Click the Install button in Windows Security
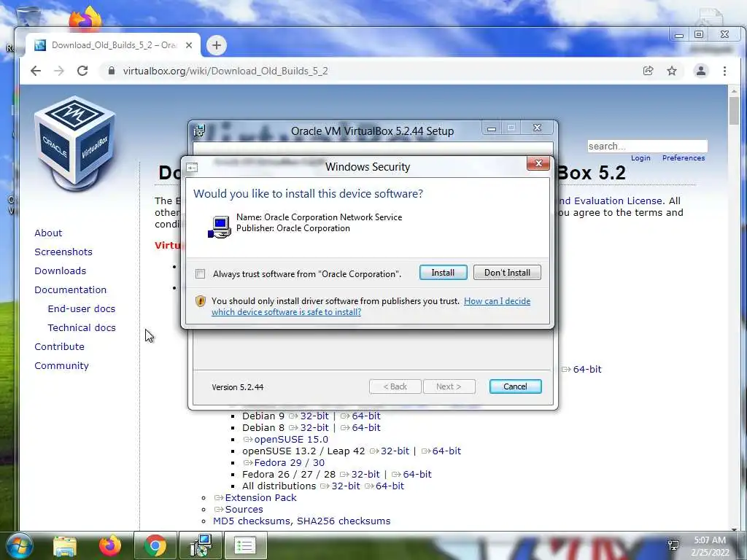The height and width of the screenshot is (560, 747). click(443, 273)
